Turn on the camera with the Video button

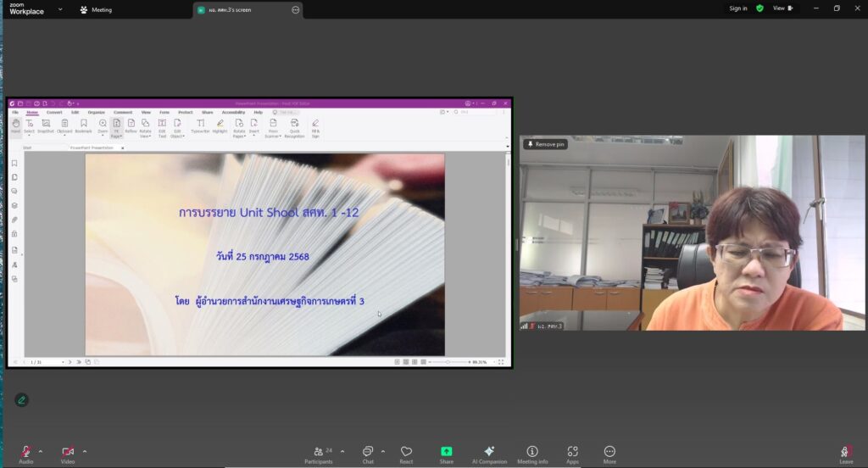[x=68, y=453]
